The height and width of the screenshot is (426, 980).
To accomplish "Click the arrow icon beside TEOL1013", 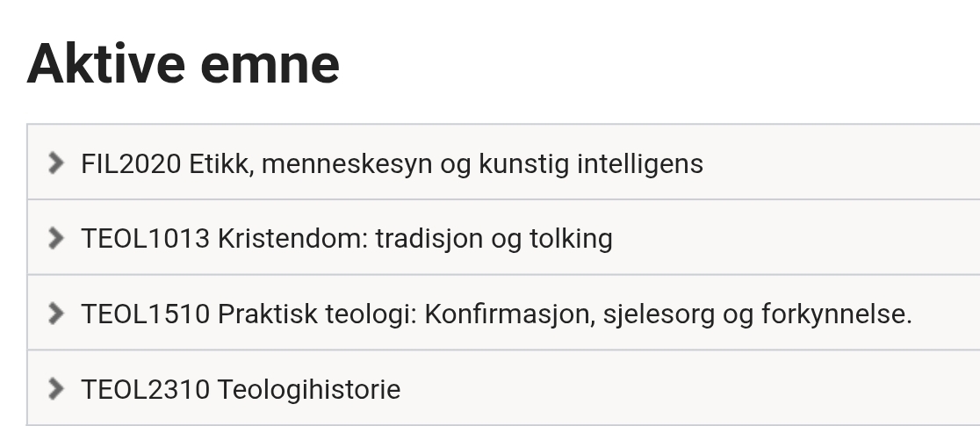I will [56, 238].
